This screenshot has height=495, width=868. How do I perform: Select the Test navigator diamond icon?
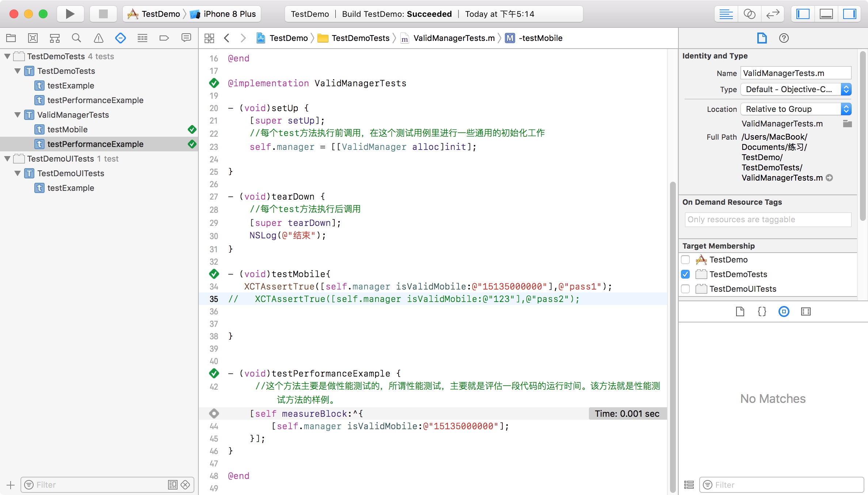click(x=121, y=38)
